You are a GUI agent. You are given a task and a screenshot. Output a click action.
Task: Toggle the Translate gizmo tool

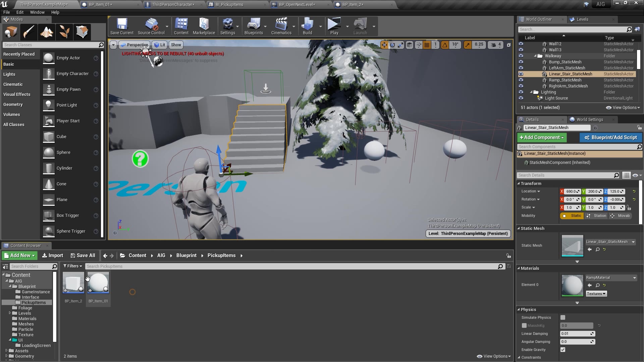pos(384,44)
